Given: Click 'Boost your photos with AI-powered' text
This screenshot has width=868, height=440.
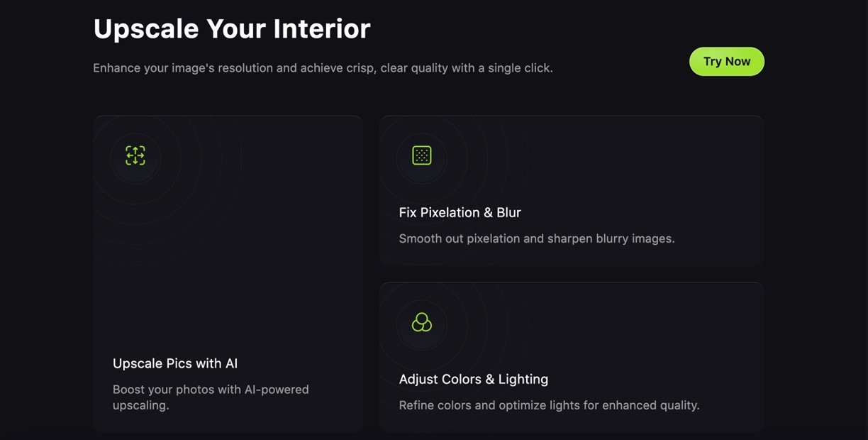Looking at the screenshot, I should click(x=211, y=390).
